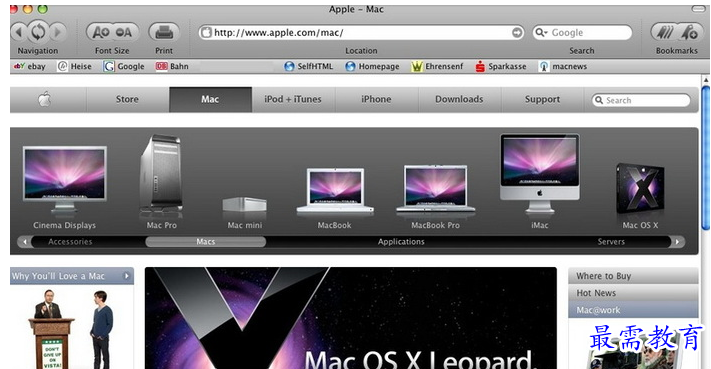Select the Mac mini product image
This screenshot has width=711, height=369.
point(244,205)
